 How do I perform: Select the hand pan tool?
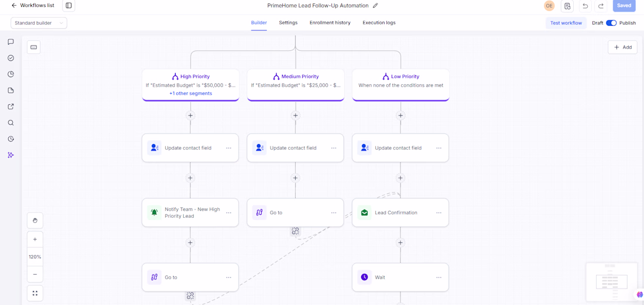tap(35, 221)
